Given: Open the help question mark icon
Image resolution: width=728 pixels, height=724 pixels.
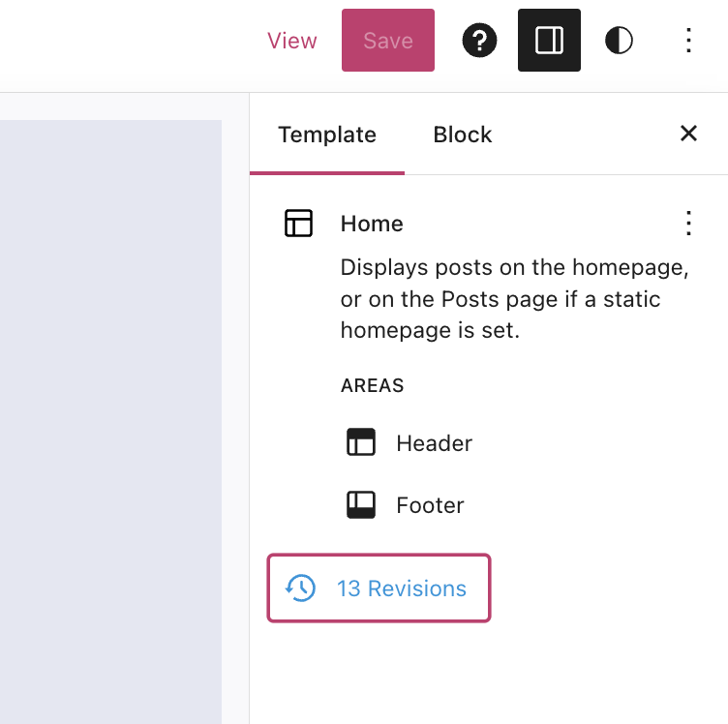Looking at the screenshot, I should coord(479,41).
